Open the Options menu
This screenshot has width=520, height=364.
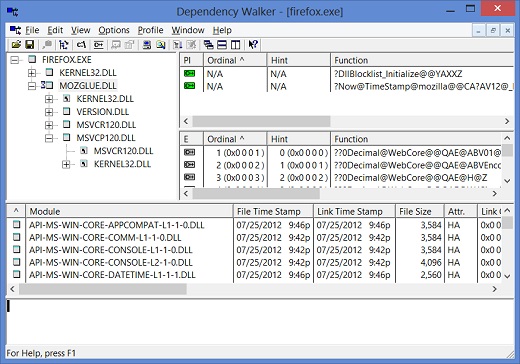point(114,30)
